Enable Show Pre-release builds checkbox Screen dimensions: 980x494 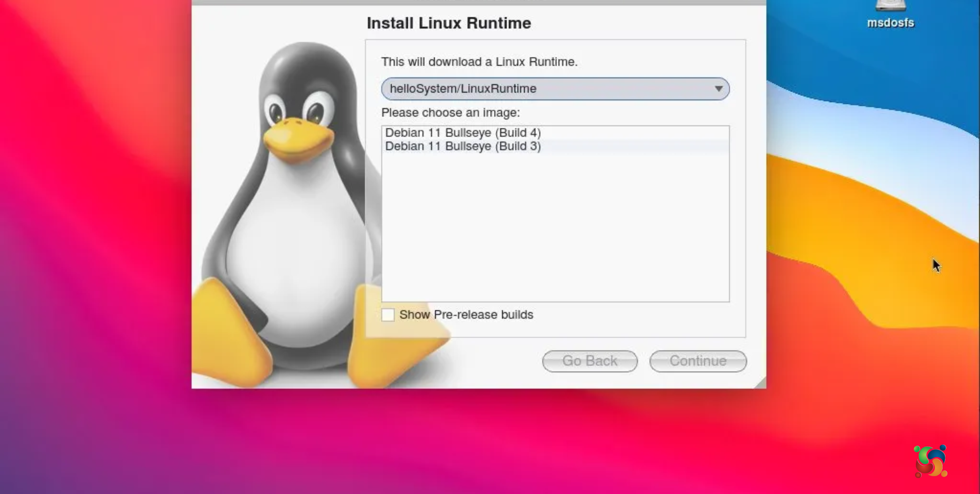(x=388, y=315)
